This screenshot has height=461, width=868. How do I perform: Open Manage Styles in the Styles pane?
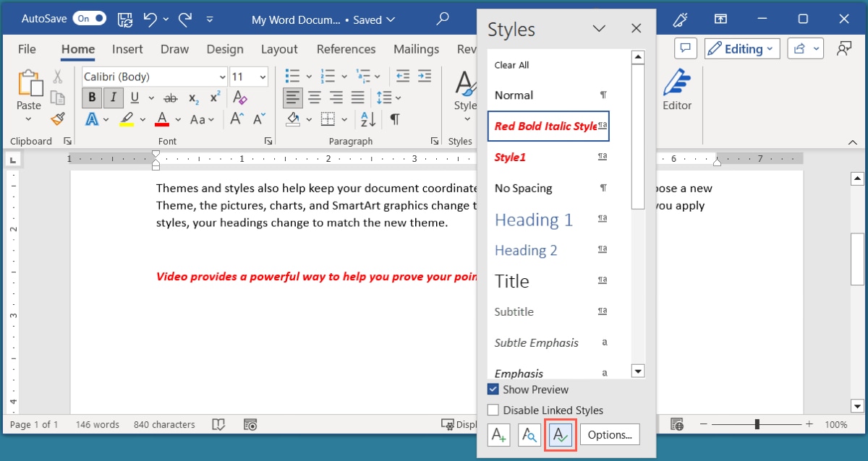tap(560, 434)
